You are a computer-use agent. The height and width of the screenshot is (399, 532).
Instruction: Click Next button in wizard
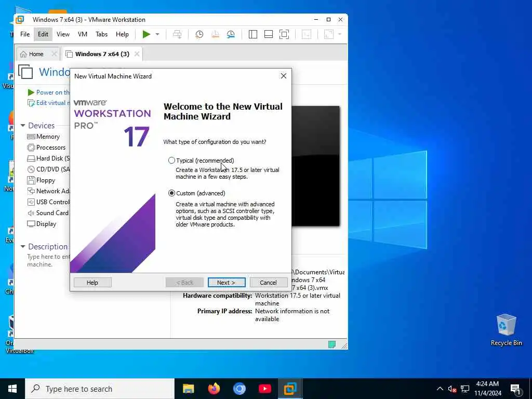click(227, 282)
